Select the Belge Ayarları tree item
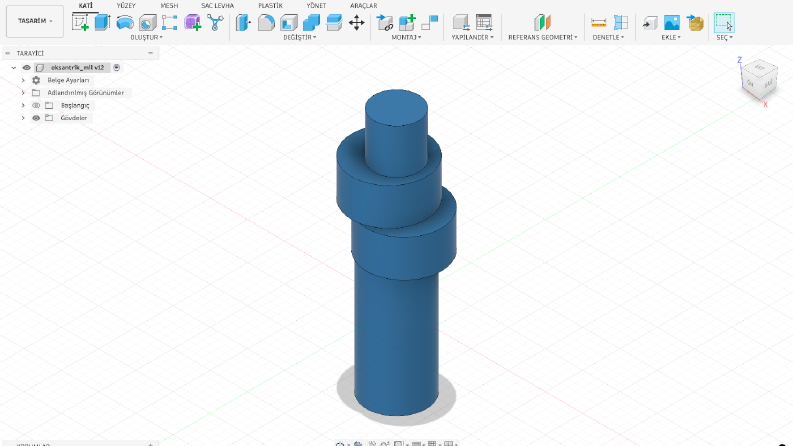793x446 pixels. point(68,80)
